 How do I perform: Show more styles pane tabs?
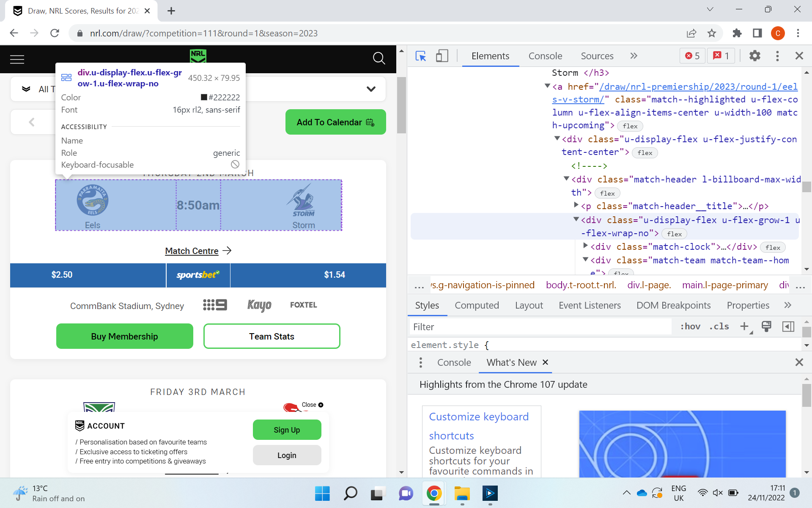point(787,305)
